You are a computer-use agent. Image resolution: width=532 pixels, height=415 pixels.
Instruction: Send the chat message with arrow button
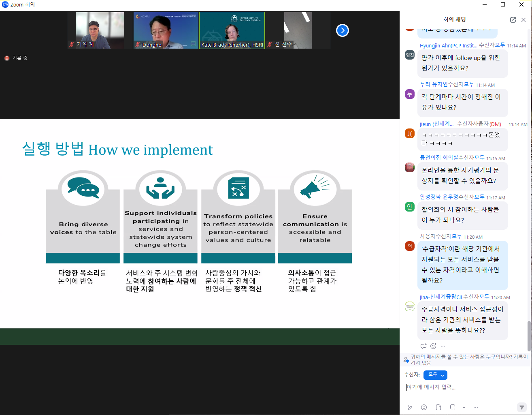[x=521, y=407]
